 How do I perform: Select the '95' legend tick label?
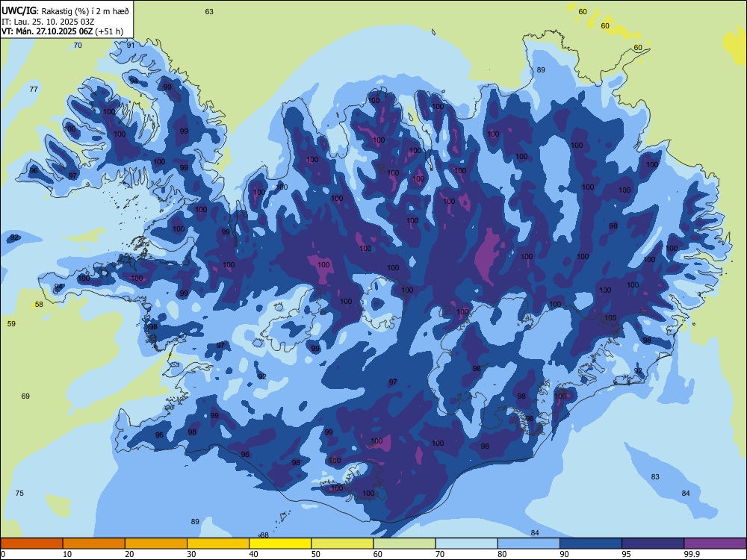tap(627, 554)
